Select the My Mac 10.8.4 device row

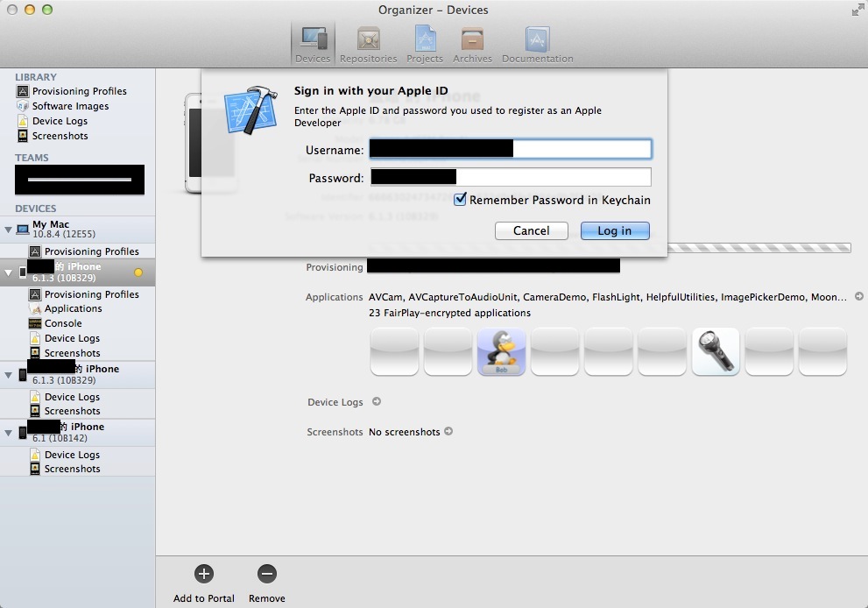pos(77,230)
